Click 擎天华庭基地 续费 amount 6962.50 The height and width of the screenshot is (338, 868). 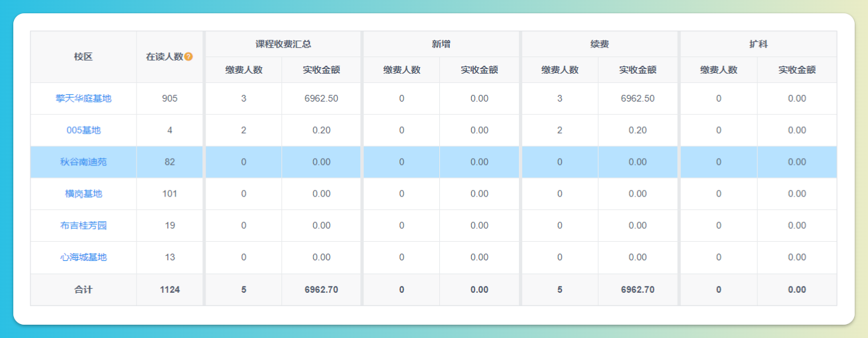pos(638,98)
